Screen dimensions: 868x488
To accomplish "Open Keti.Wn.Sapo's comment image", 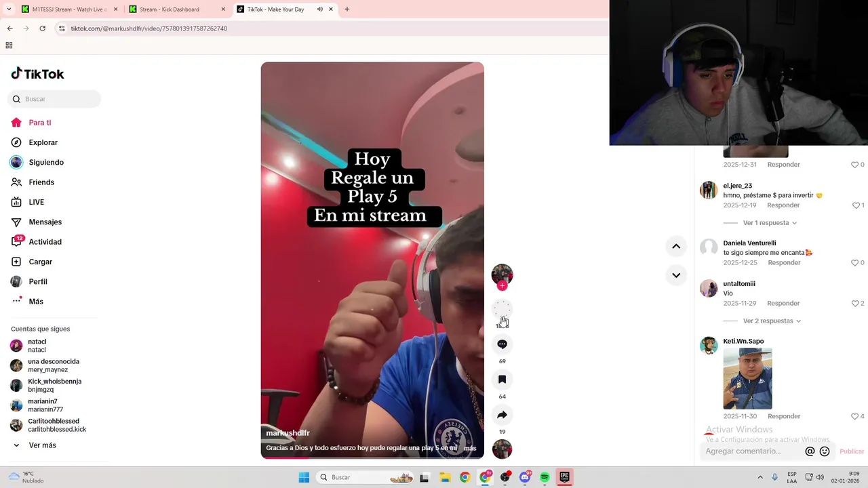I will point(747,379).
